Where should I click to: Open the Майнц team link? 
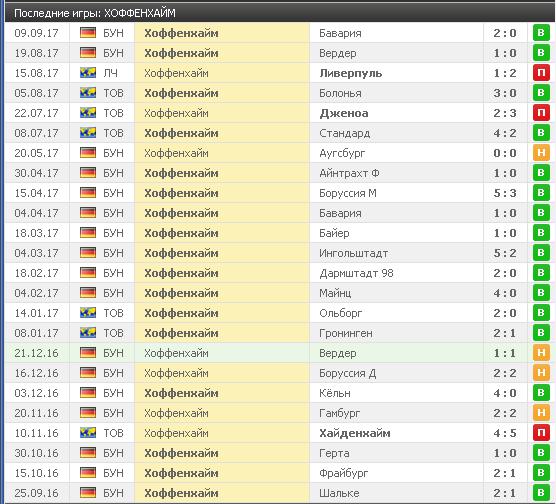point(335,293)
